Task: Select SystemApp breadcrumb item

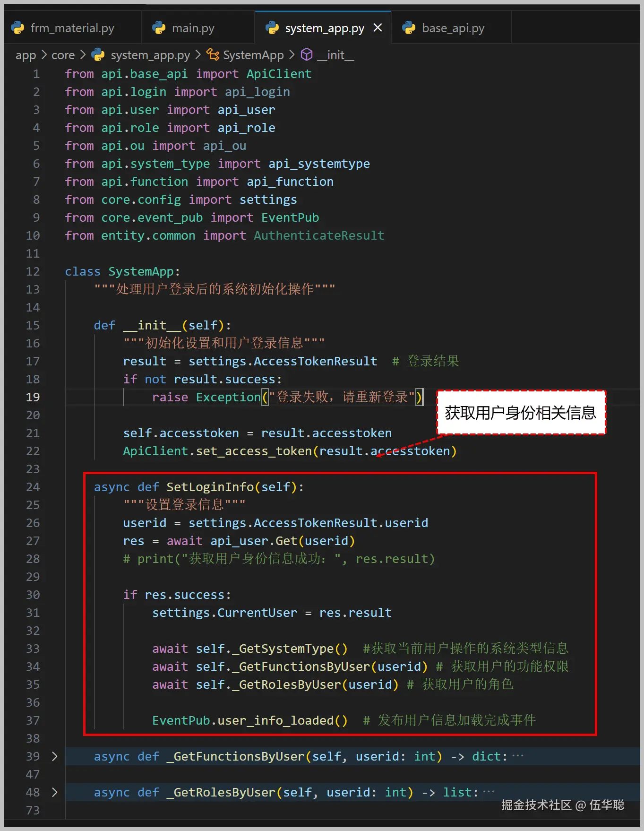Action: 253,55
